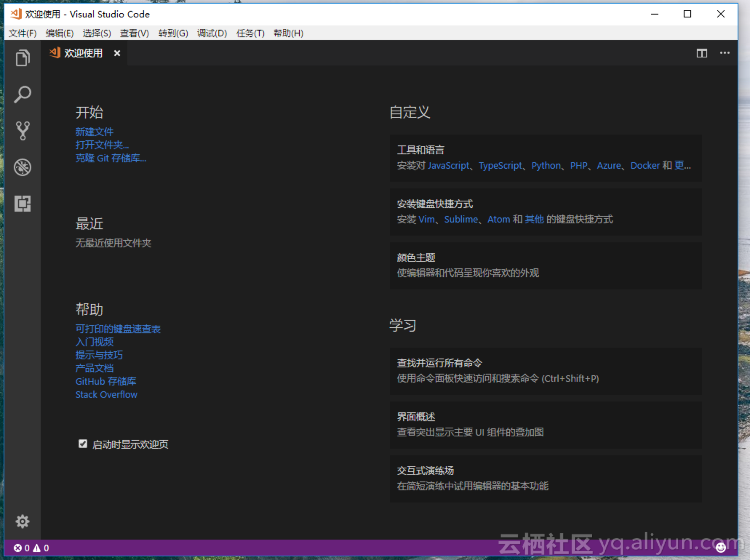
Task: Open the settings gear at the bottom left
Action: coord(23,521)
